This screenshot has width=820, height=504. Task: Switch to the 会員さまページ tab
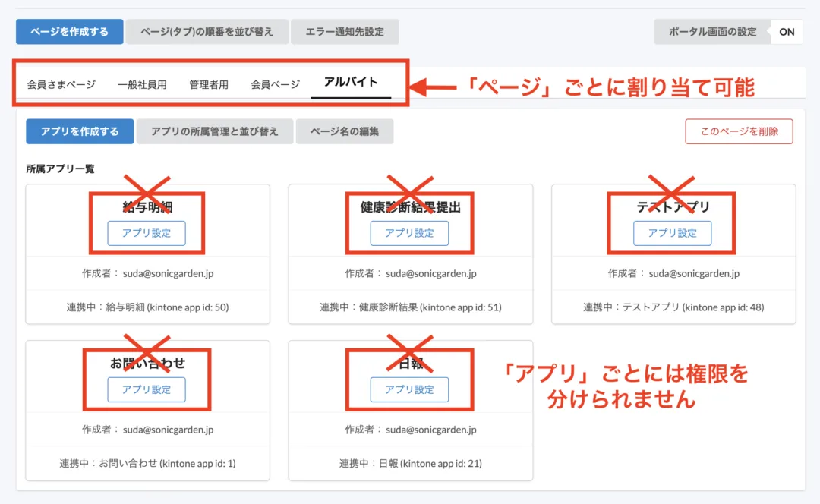point(61,85)
